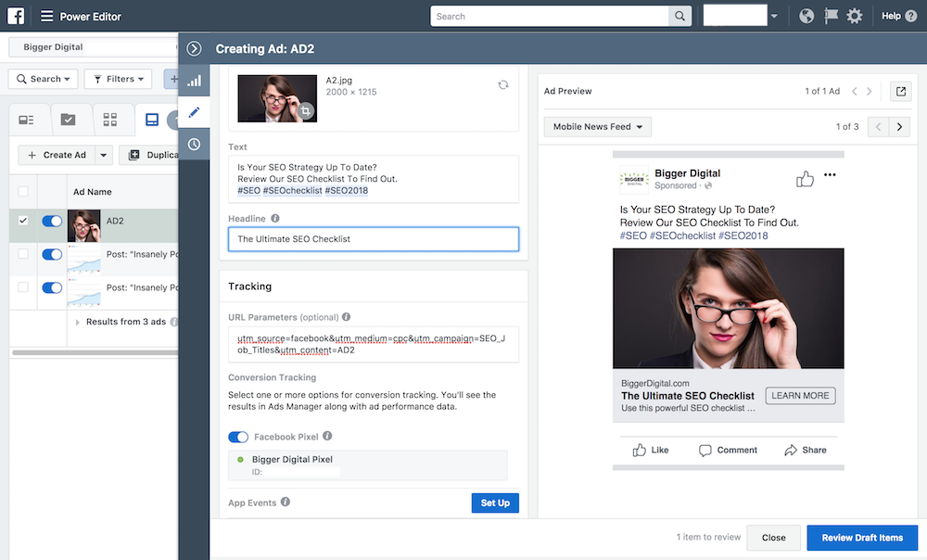Image resolution: width=927 pixels, height=560 pixels.
Task: Click the ad preview woman image
Action: (x=729, y=308)
